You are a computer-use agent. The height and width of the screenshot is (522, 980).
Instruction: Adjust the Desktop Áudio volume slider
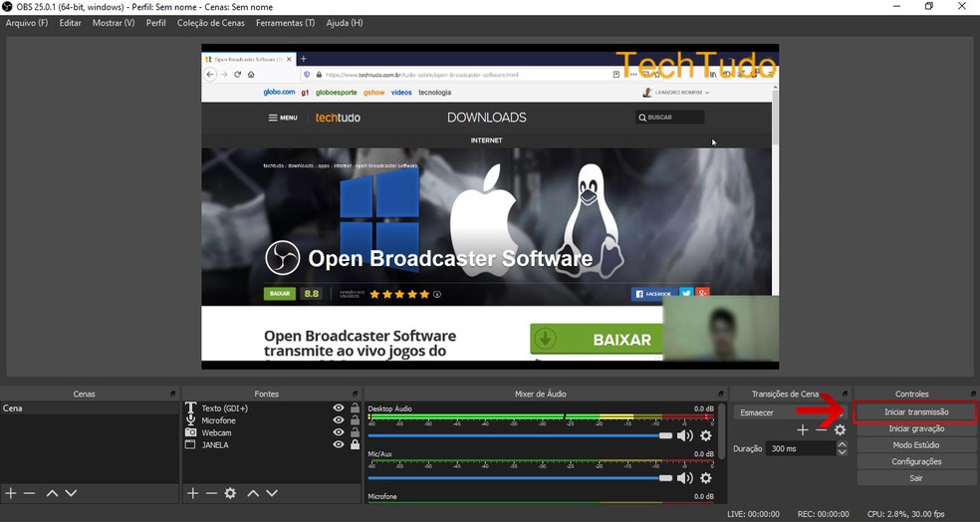[520, 435]
